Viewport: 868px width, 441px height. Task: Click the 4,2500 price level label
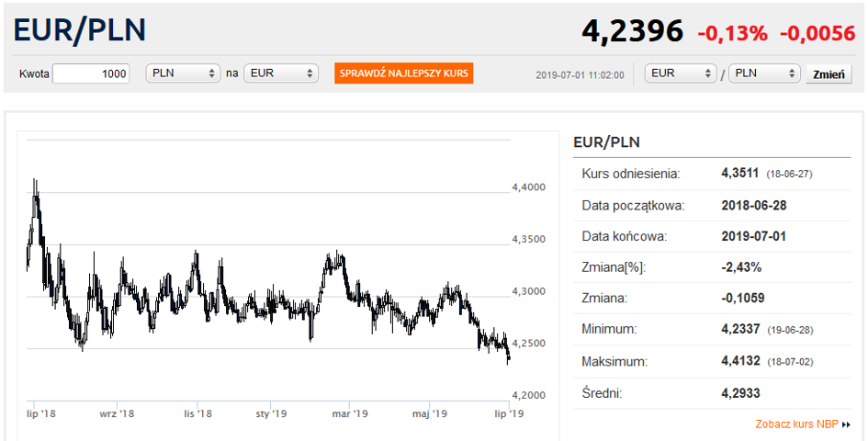coord(529,344)
